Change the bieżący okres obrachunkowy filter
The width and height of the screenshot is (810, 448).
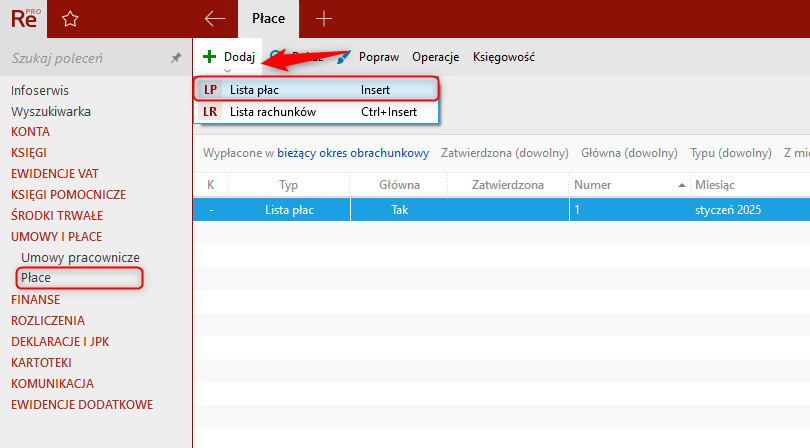point(353,153)
